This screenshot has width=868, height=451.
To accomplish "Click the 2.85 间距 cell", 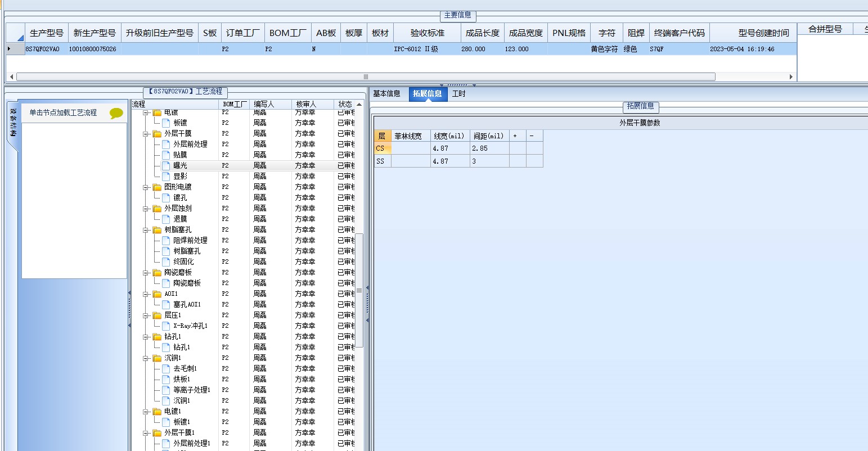I will click(489, 148).
